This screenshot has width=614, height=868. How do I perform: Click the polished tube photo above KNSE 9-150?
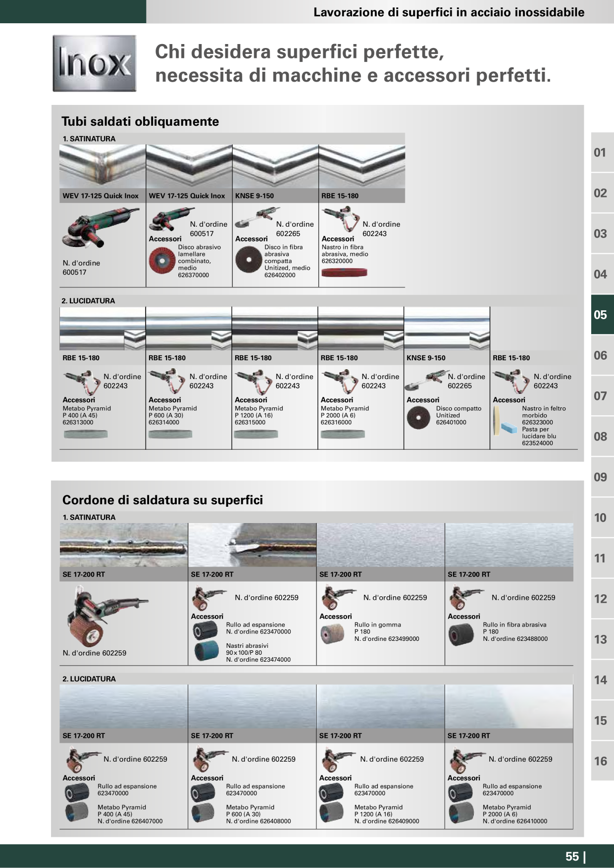[x=447, y=329]
